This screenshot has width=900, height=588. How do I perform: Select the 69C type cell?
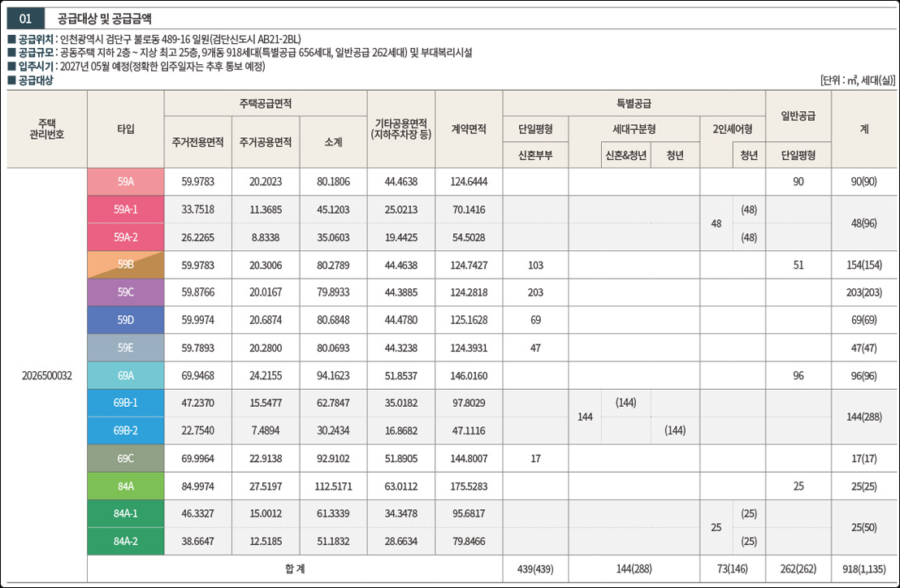(x=126, y=458)
